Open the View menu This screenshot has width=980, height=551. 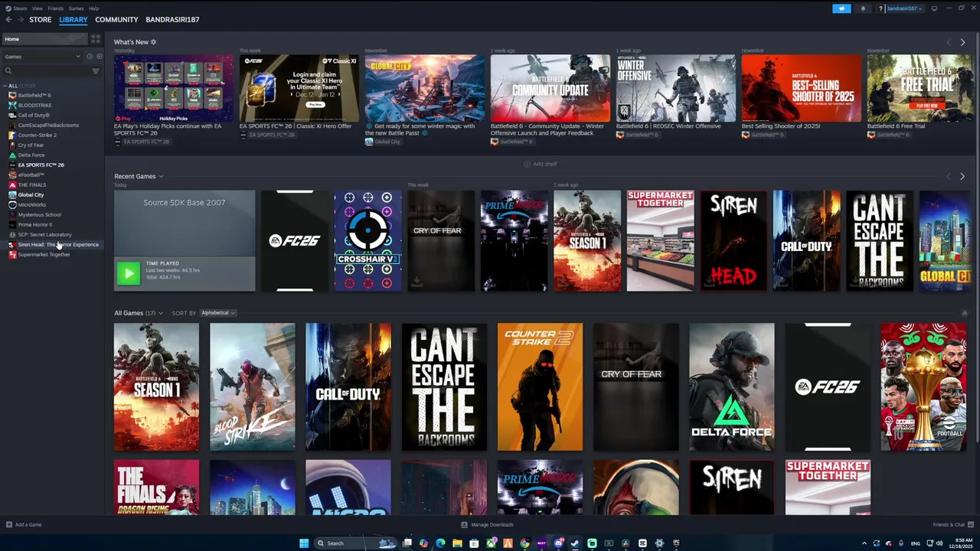37,8
